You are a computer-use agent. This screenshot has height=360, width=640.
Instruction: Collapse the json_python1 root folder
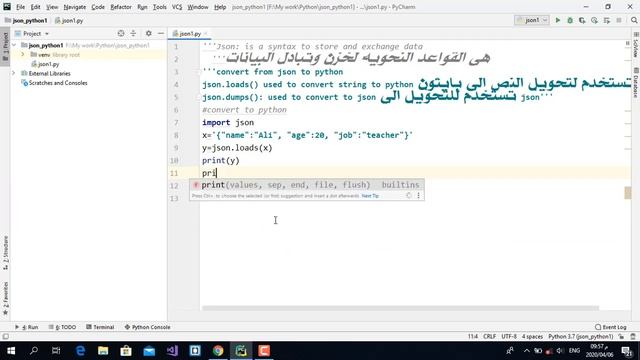pyautogui.click(x=14, y=45)
